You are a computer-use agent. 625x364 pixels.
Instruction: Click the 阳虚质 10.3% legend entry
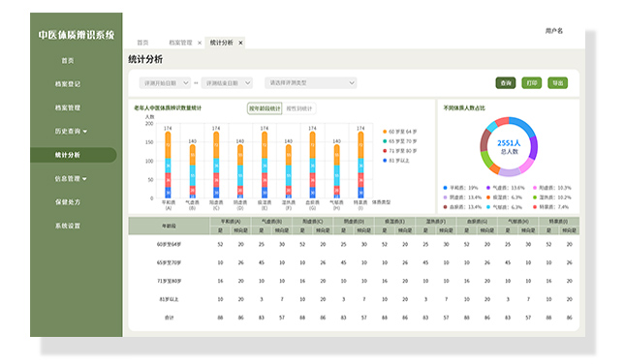tap(552, 188)
